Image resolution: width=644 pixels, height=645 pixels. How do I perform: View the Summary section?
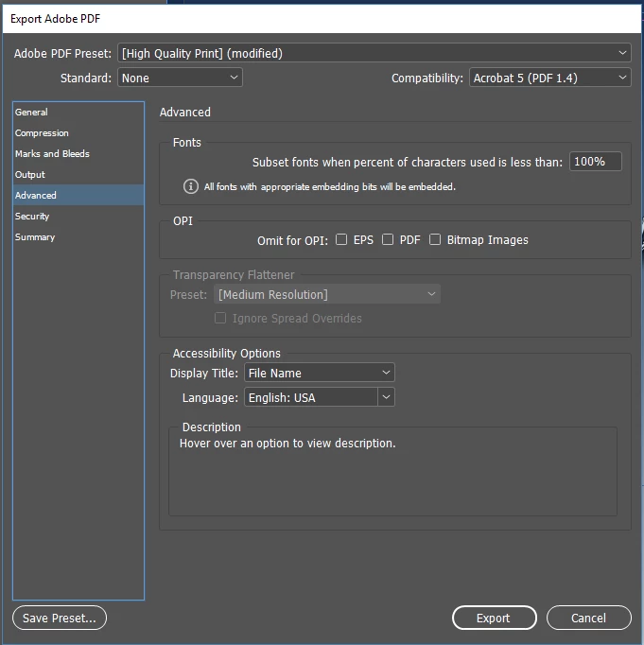pyautogui.click(x=78, y=237)
